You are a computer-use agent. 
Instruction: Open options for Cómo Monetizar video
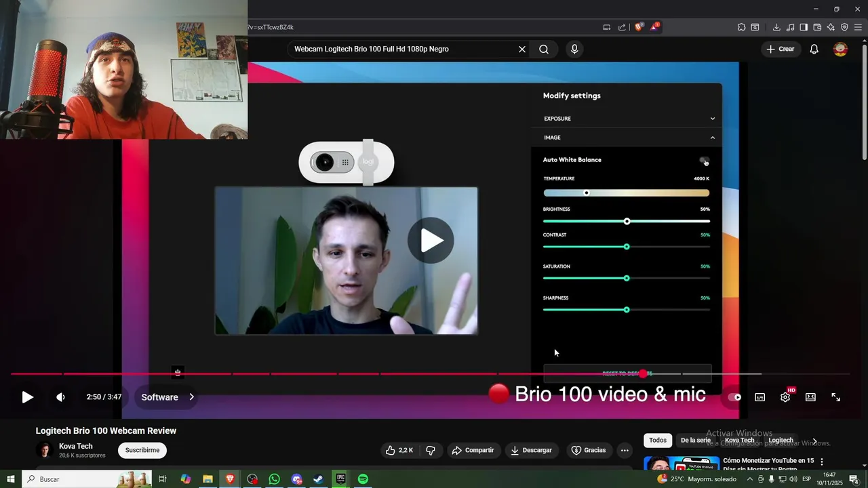point(822,462)
